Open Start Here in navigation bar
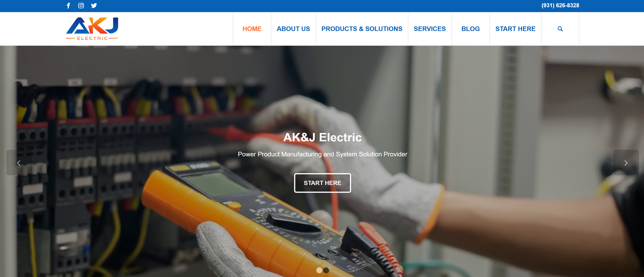This screenshot has height=277, width=644. click(515, 29)
